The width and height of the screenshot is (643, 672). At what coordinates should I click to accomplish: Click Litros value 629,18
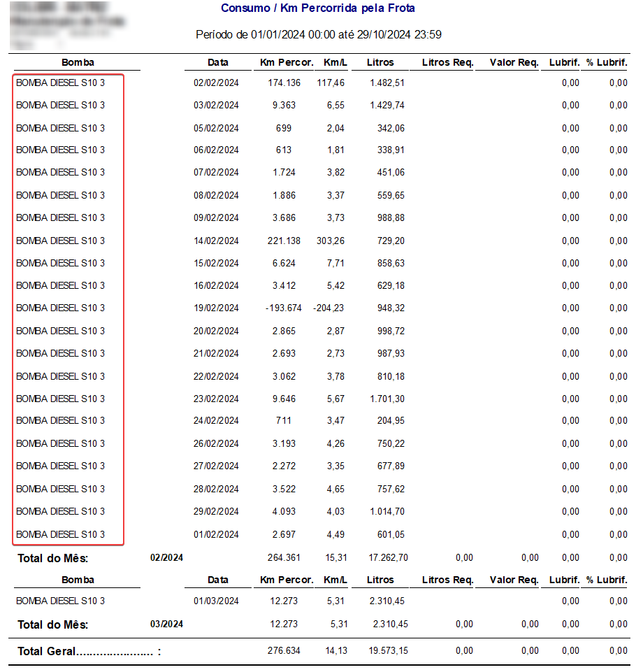391,285
